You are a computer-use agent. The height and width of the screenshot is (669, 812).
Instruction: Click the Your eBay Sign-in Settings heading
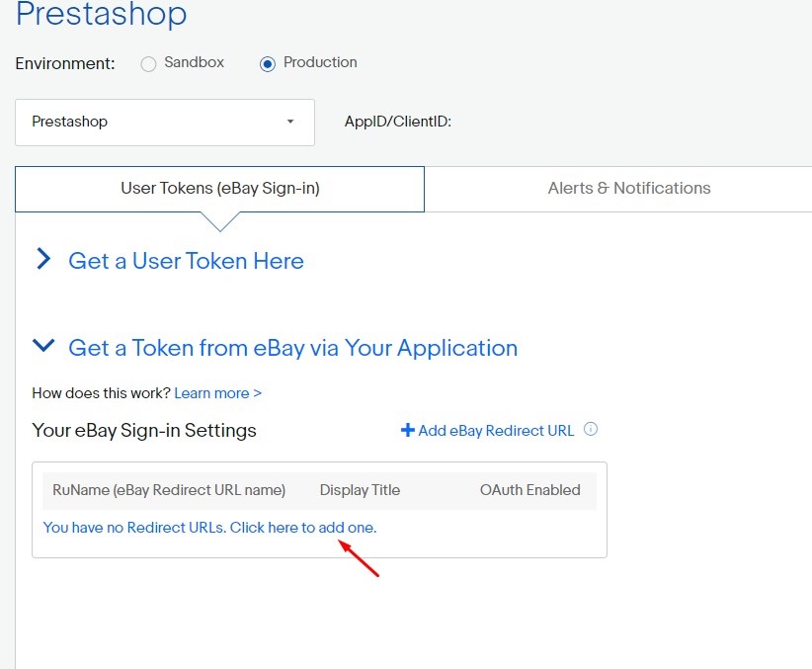coord(144,431)
